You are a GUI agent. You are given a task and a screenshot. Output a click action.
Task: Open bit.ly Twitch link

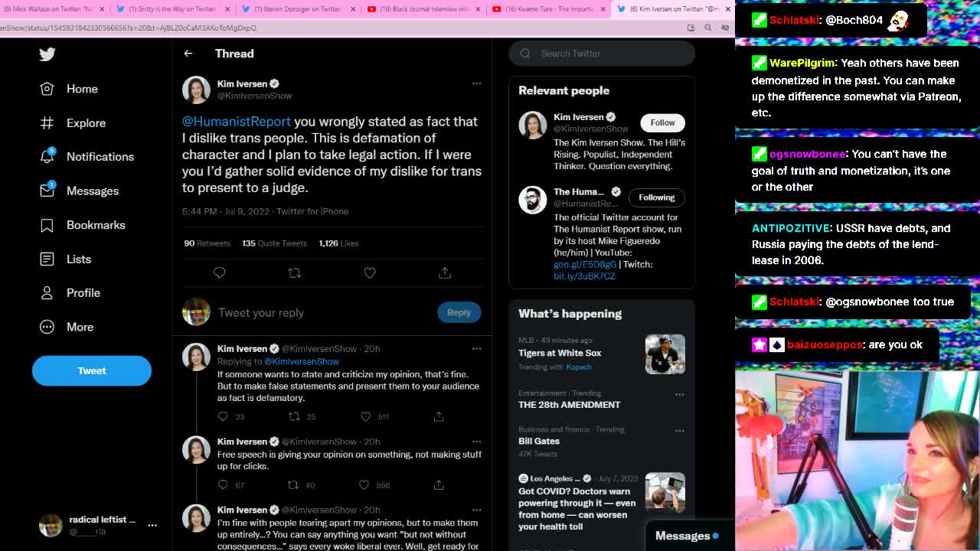tap(584, 275)
